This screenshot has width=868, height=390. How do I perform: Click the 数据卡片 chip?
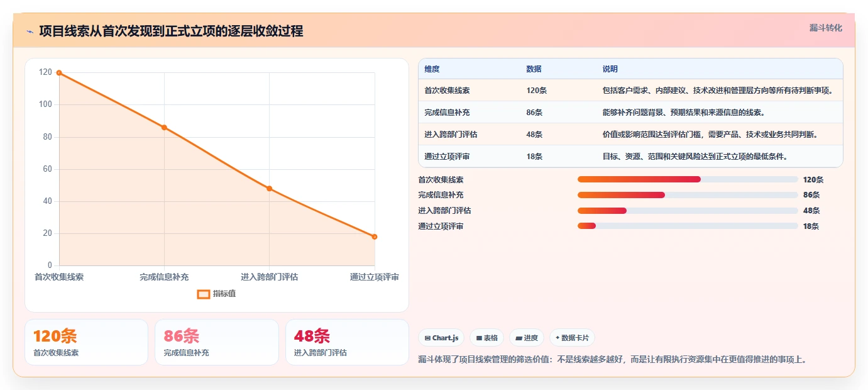pos(572,338)
